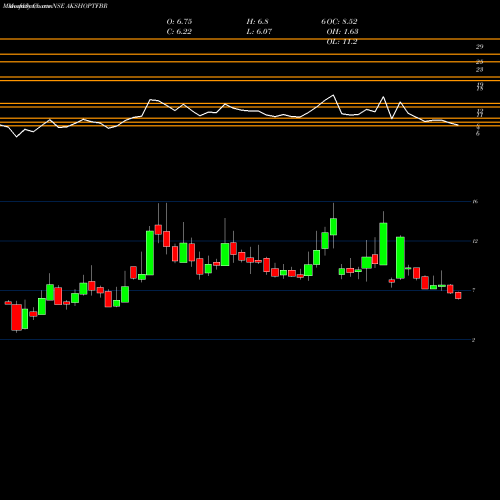
Task: Click the last red candlestick on the chart
Action: 458,295
